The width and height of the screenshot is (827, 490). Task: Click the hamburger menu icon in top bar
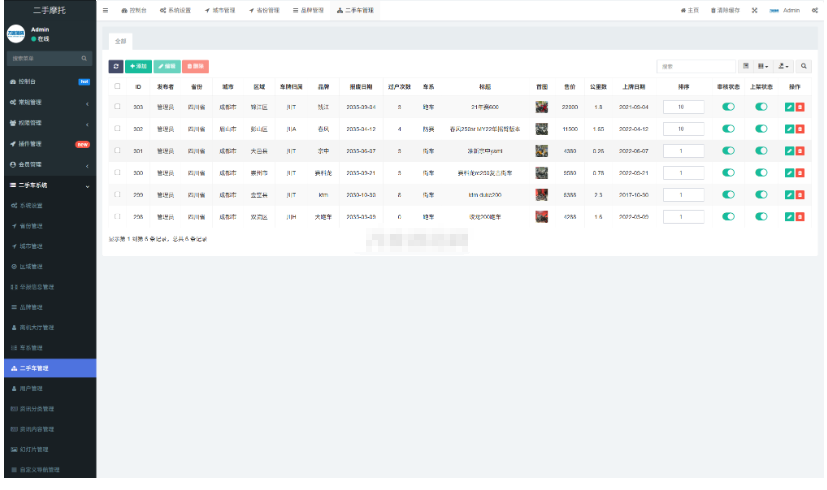pos(107,9)
